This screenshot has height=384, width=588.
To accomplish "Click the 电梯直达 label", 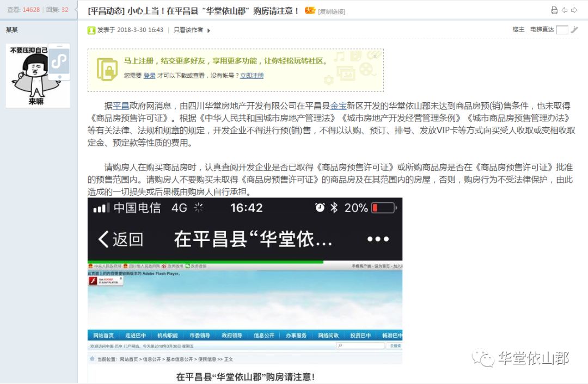I will point(542,29).
